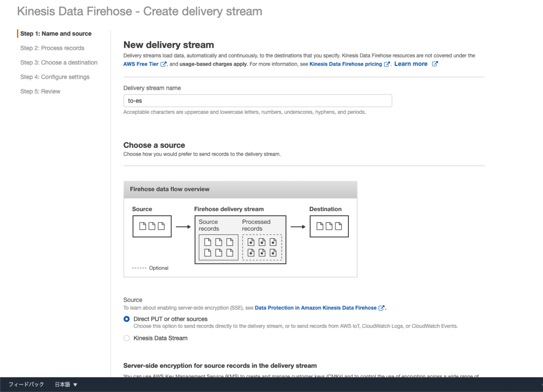543x392 pixels.
Task: Click the フィードバック feedback button
Action: pos(26,384)
